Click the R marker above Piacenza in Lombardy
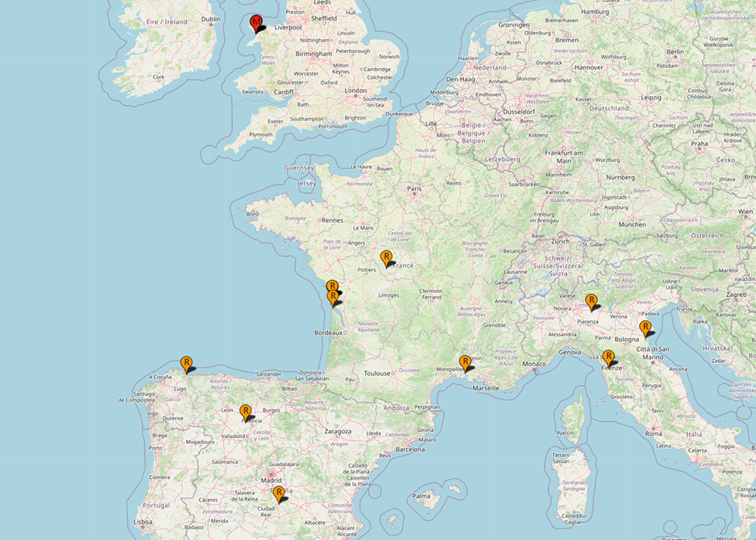This screenshot has height=540, width=756. tap(591, 301)
